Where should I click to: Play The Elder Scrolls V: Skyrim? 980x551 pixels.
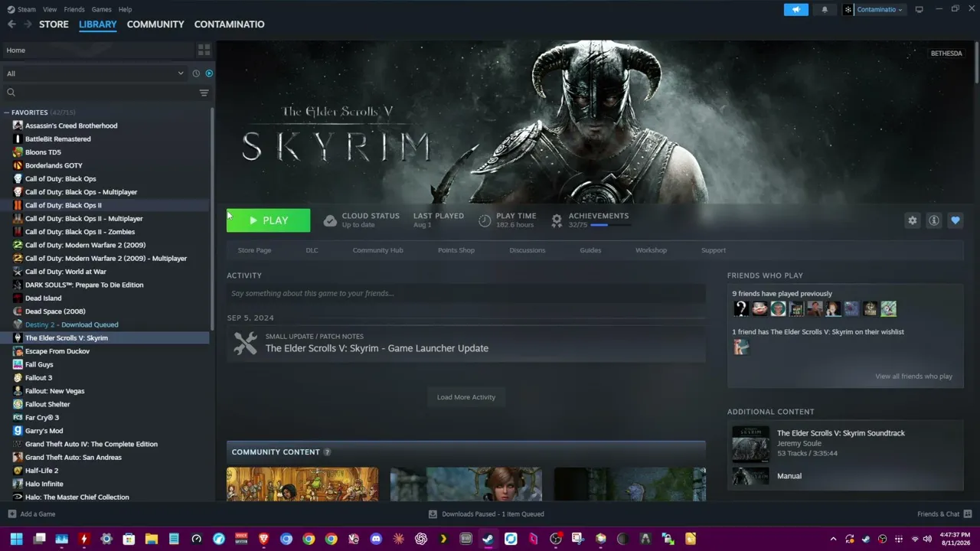coord(268,220)
